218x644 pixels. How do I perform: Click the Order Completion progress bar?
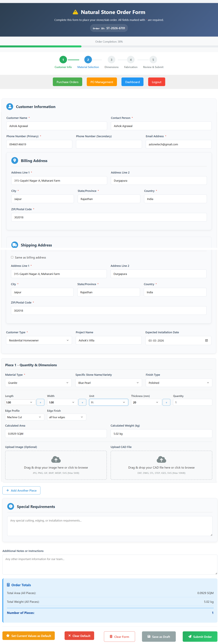(x=109, y=46)
